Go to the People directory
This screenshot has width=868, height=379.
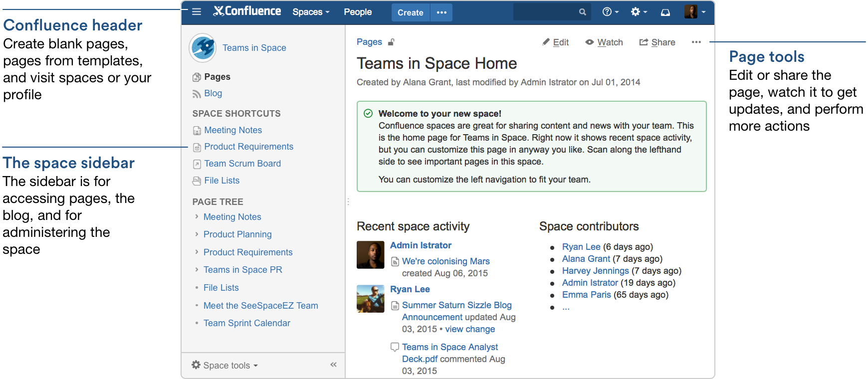358,12
